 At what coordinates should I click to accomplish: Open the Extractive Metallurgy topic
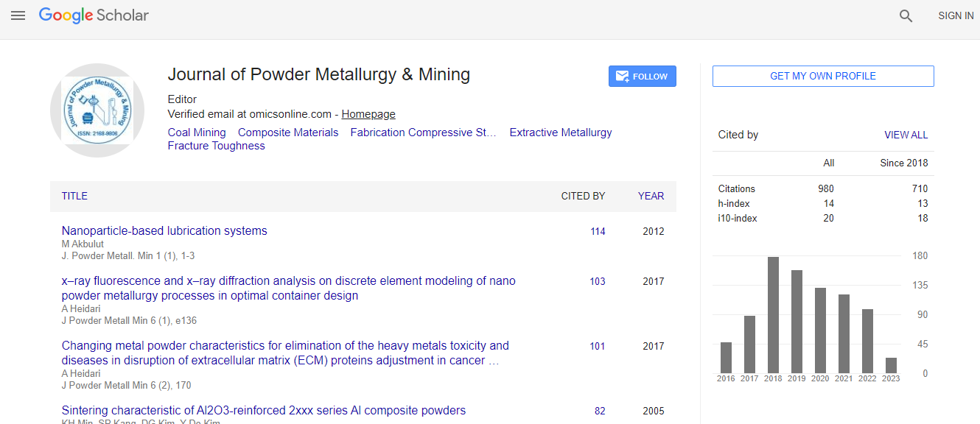click(x=560, y=132)
